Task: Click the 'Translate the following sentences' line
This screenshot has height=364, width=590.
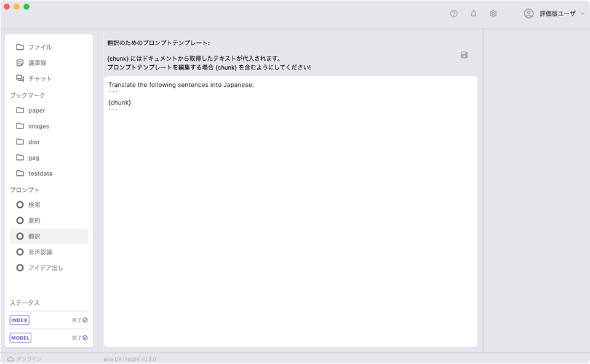Action: (x=181, y=85)
